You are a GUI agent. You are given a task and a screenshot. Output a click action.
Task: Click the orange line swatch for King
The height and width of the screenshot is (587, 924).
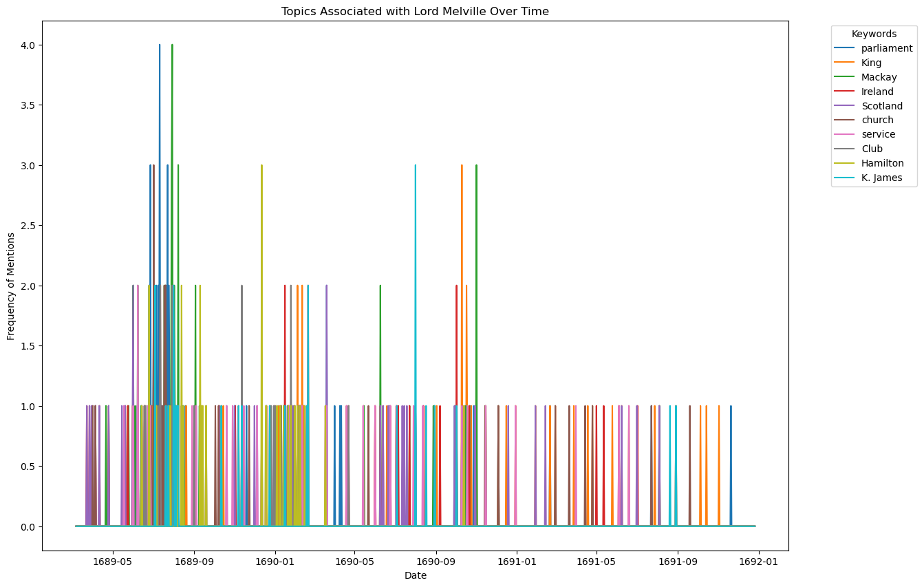click(846, 63)
